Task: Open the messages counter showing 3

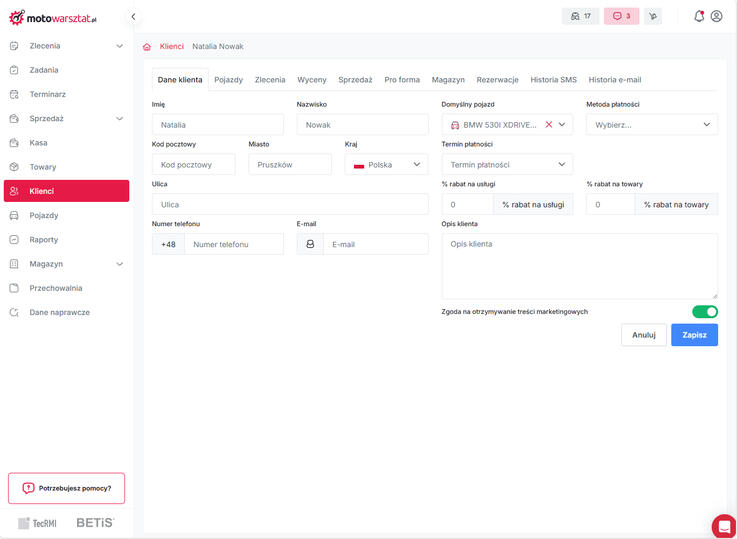Action: click(x=621, y=16)
